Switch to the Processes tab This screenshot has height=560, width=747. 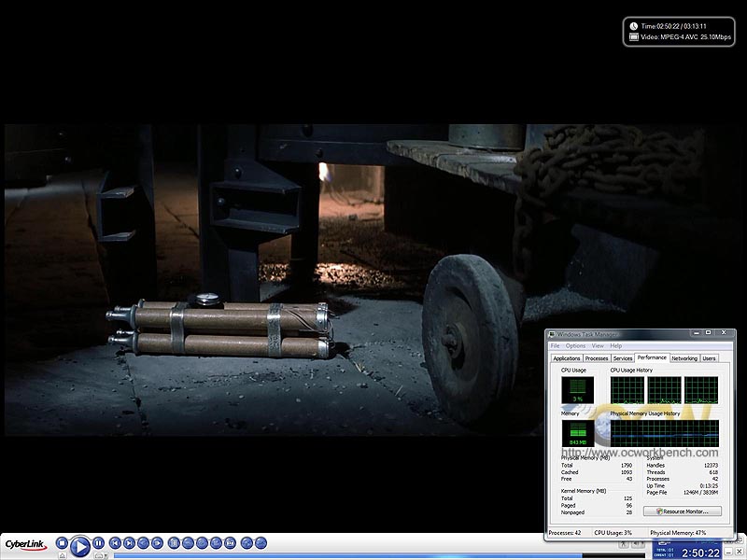(597, 358)
